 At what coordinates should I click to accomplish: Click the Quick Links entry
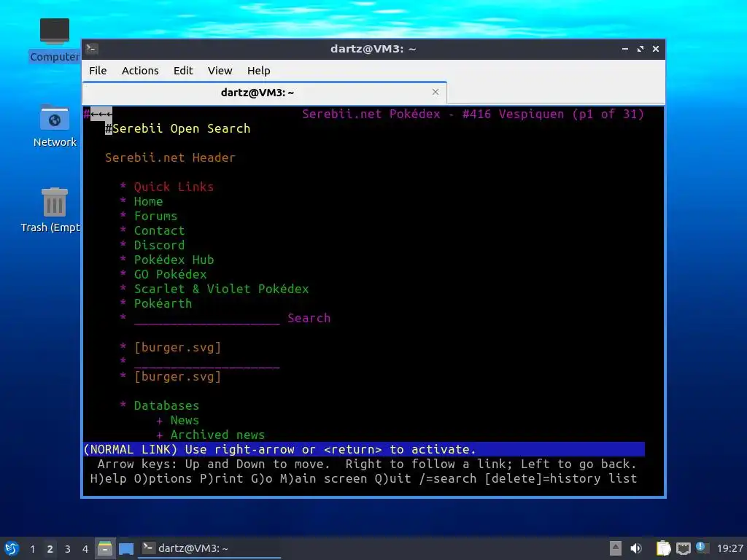[174, 187]
